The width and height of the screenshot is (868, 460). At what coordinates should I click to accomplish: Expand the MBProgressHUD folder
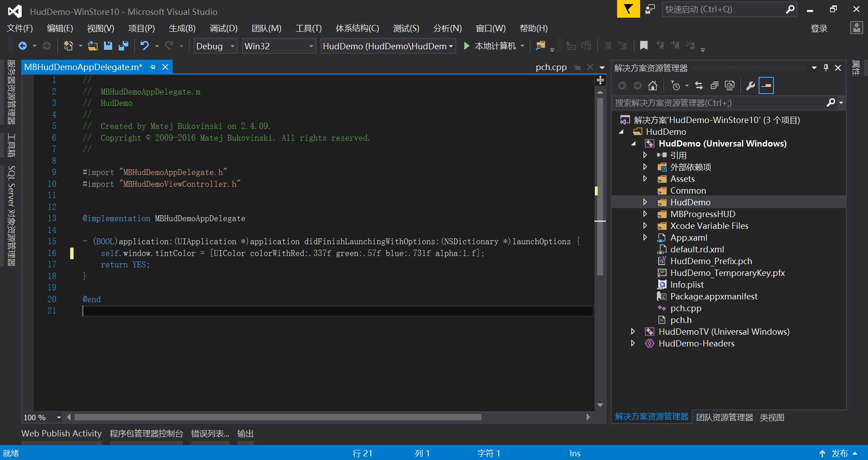pos(645,214)
